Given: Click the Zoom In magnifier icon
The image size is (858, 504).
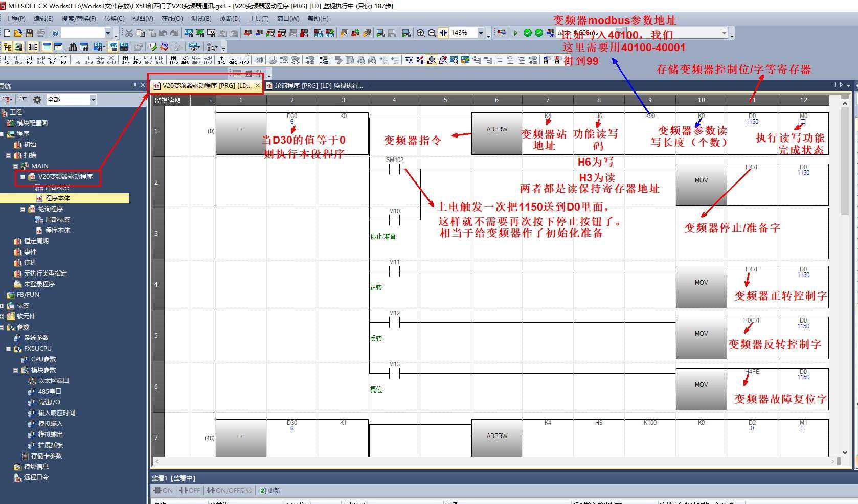Looking at the screenshot, I should (420, 33).
